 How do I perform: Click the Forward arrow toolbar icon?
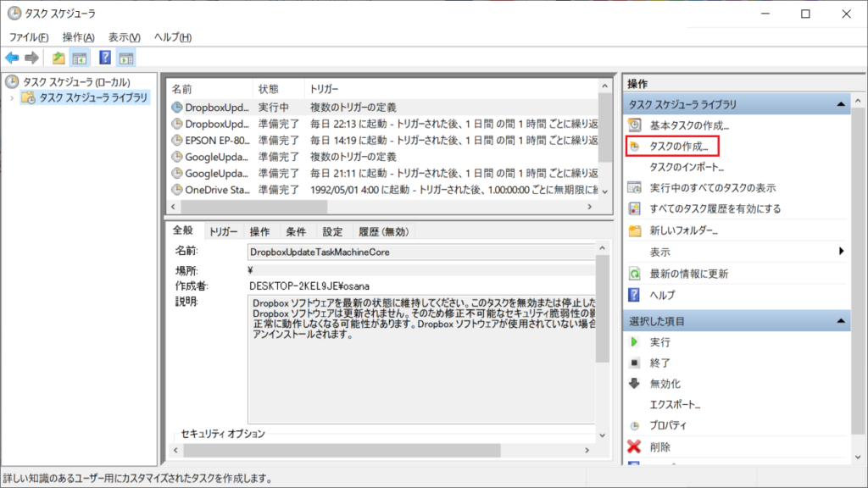[31, 58]
